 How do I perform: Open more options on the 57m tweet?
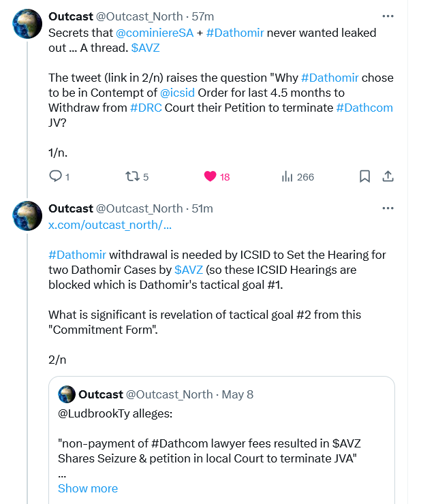[x=388, y=16]
